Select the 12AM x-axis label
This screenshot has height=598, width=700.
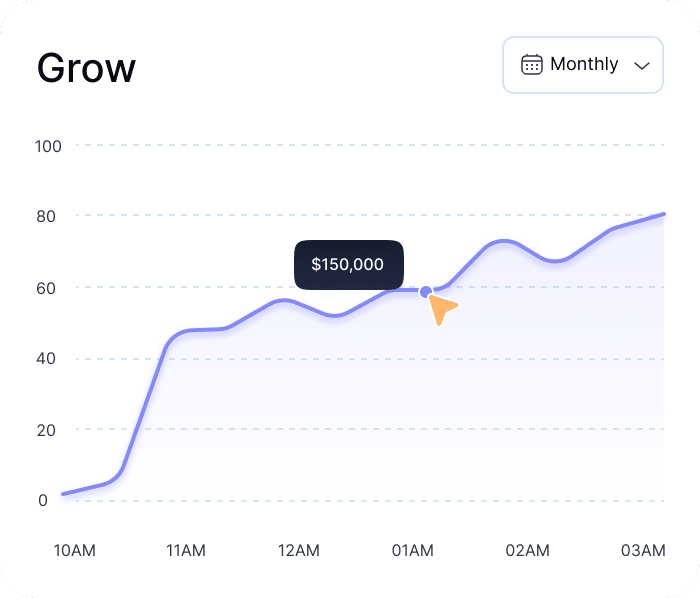tap(298, 551)
